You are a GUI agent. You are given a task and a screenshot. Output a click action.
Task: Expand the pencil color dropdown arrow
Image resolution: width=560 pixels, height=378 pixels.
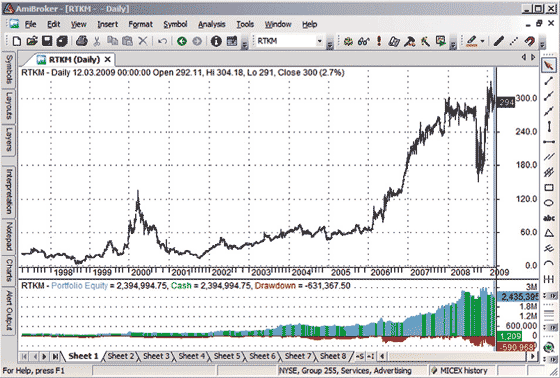point(482,41)
